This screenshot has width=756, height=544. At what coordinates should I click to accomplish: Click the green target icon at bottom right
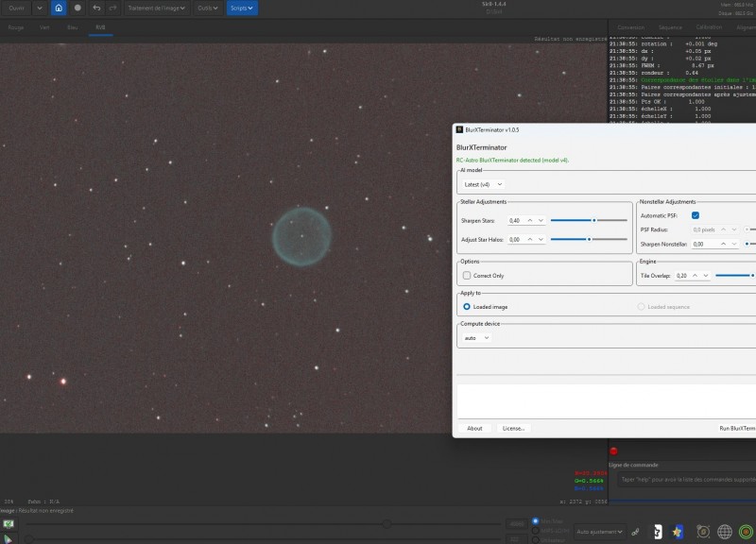point(746,532)
